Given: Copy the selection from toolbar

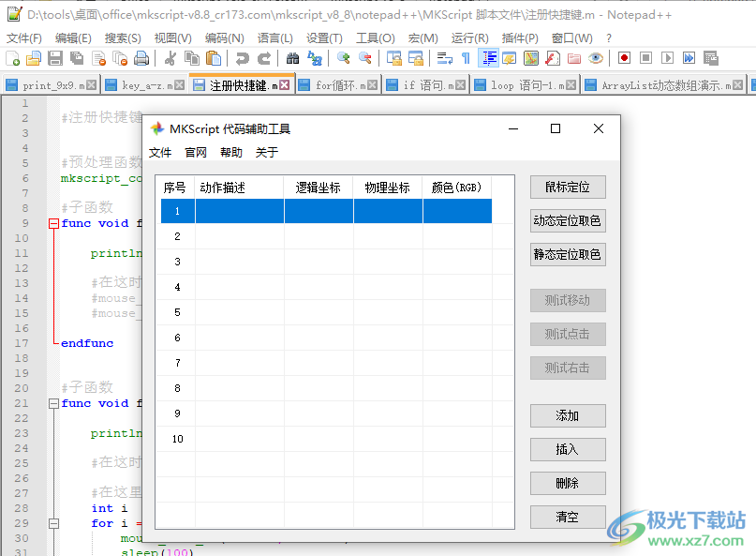Looking at the screenshot, I should (192, 58).
